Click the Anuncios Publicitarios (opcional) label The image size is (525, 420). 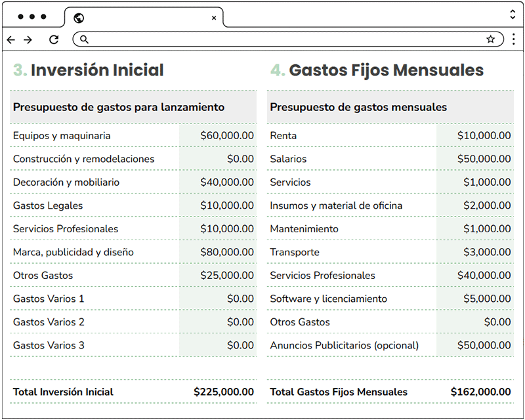click(x=345, y=345)
